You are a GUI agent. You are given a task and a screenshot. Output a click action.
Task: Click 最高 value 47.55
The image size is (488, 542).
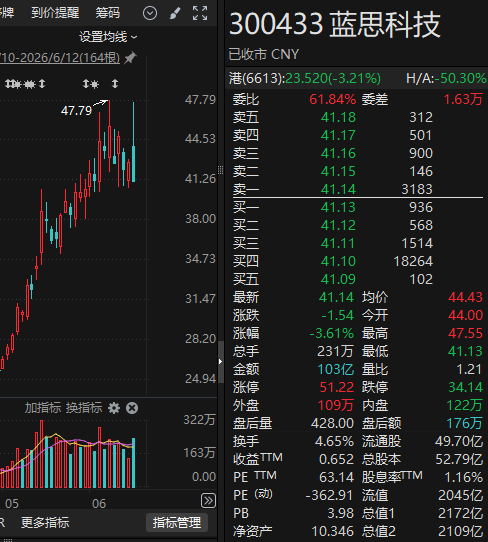[465, 333]
